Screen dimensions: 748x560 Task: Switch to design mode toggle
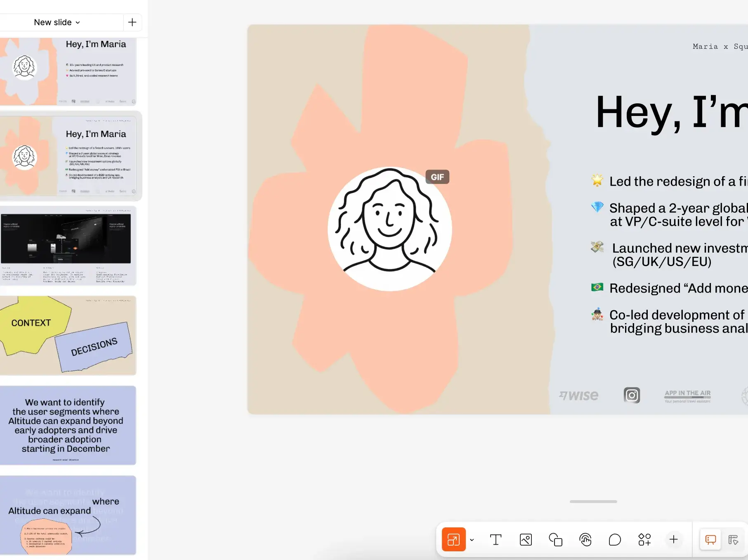[733, 539]
